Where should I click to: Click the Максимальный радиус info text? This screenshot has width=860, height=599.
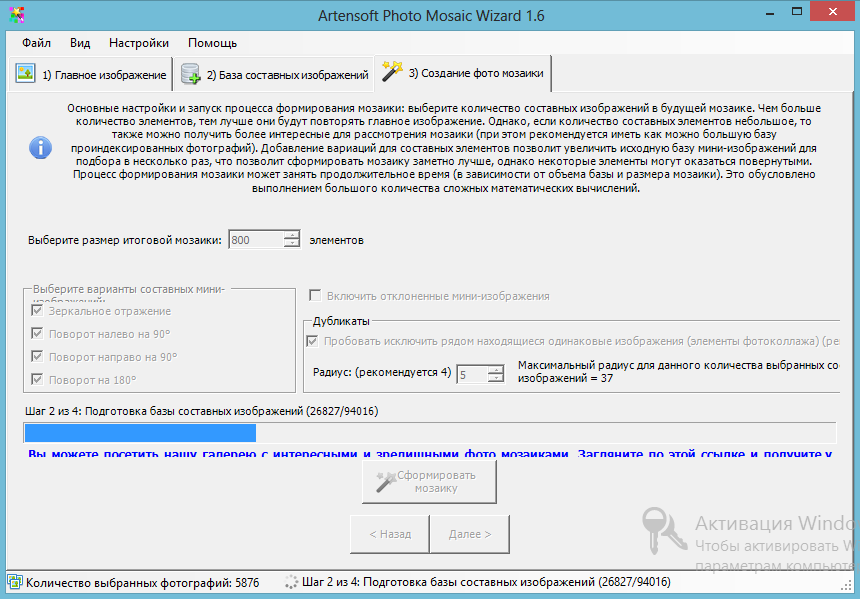[678, 371]
